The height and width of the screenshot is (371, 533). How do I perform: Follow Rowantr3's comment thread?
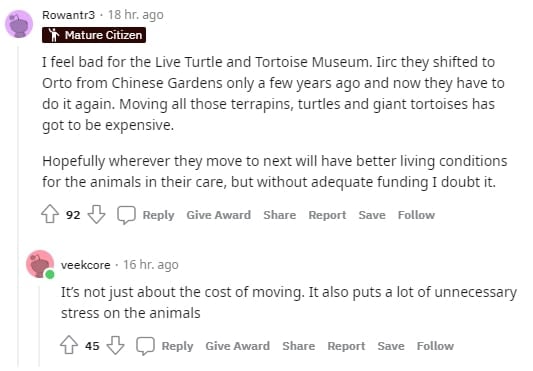tap(416, 215)
